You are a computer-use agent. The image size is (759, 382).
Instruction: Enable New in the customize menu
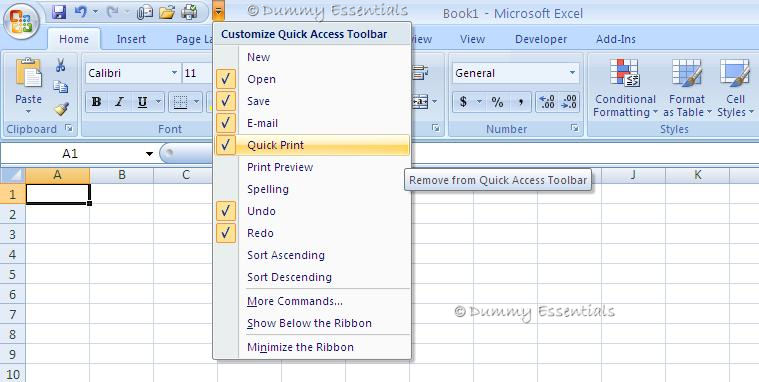click(x=312, y=57)
